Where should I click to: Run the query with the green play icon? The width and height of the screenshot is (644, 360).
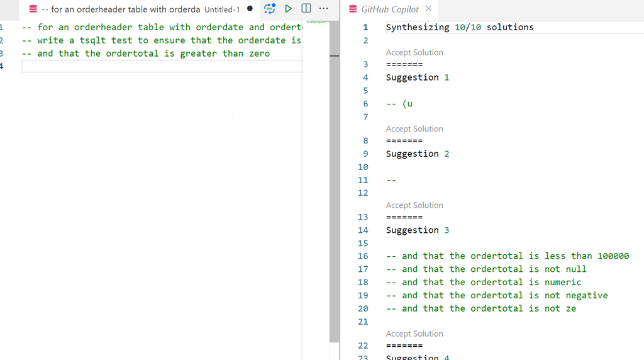pos(288,9)
